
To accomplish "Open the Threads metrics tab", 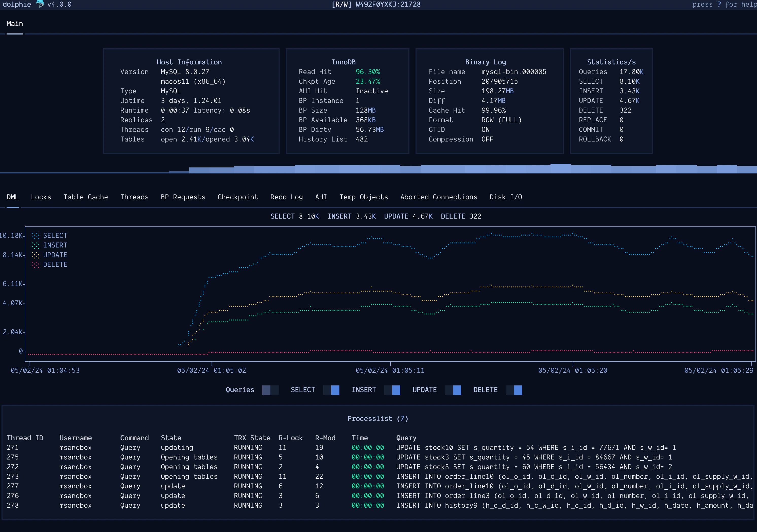I will [134, 197].
